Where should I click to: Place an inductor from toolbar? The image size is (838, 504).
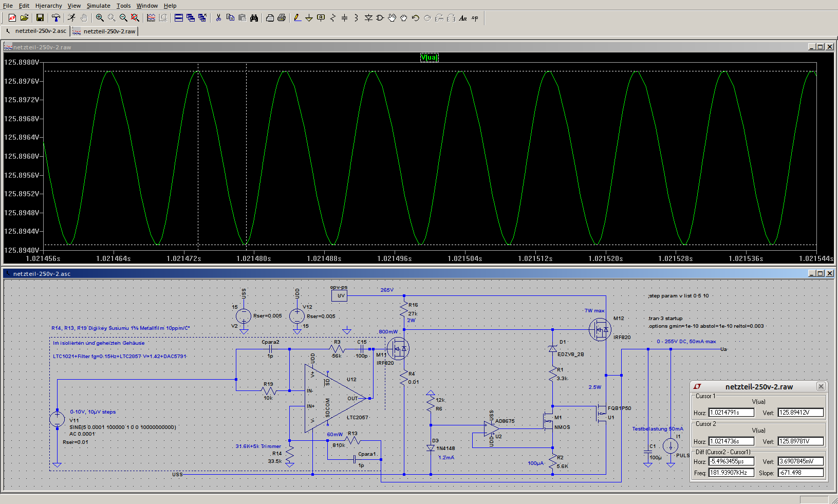[357, 18]
